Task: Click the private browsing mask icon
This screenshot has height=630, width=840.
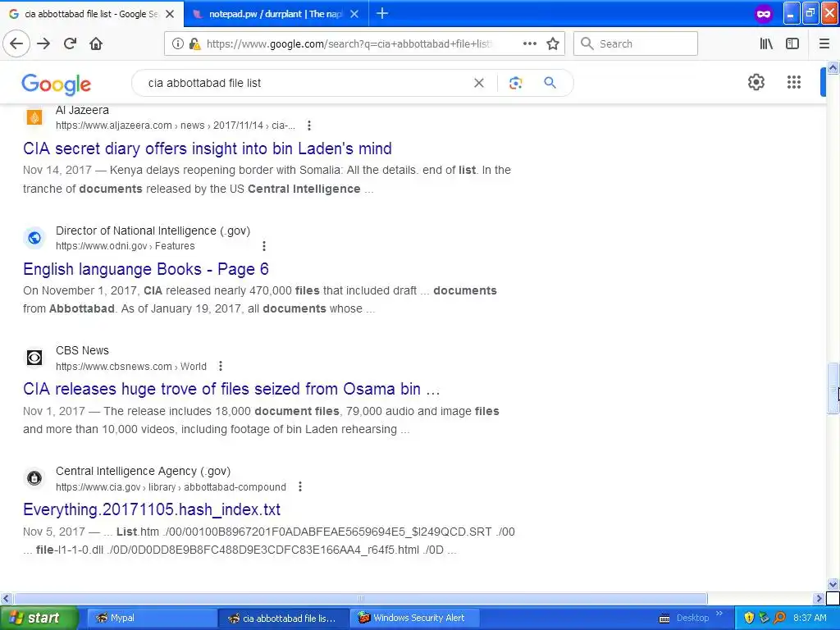Action: coord(764,14)
